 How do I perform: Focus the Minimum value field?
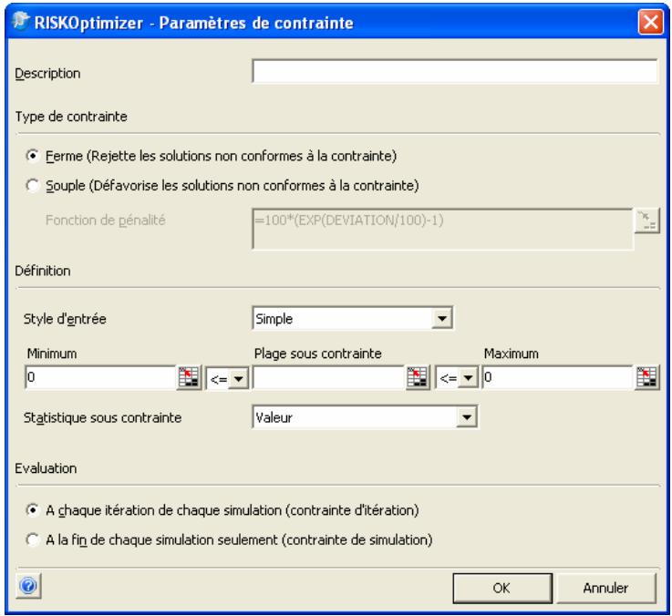point(100,377)
